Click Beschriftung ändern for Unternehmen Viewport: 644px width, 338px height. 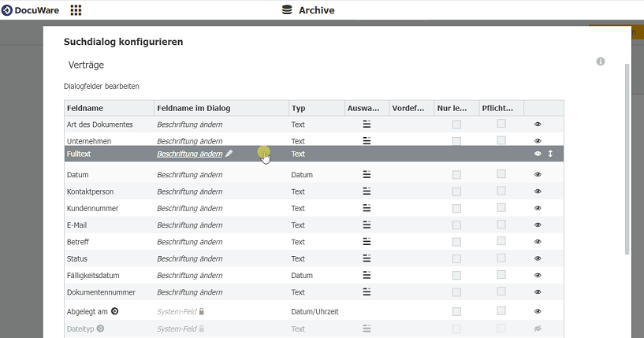(189, 141)
